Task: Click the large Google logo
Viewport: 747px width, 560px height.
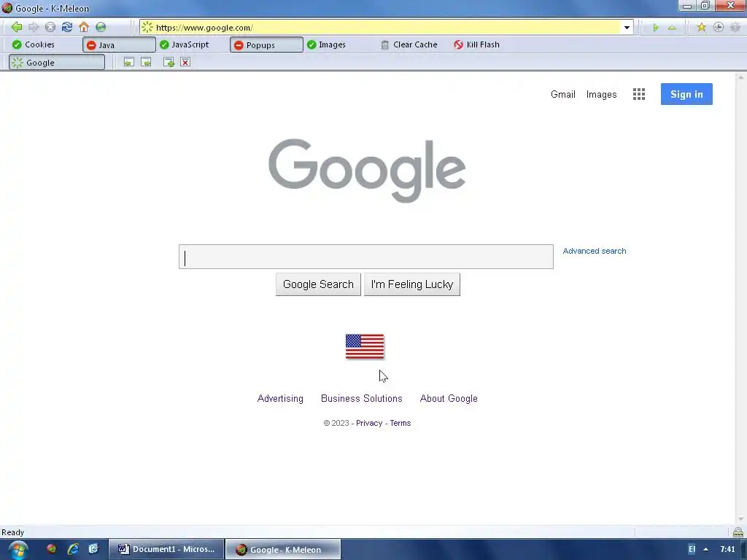Action: pos(367,171)
